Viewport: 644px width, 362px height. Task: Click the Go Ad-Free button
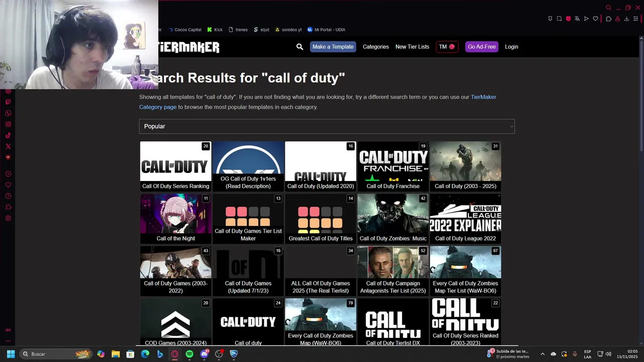click(x=481, y=47)
